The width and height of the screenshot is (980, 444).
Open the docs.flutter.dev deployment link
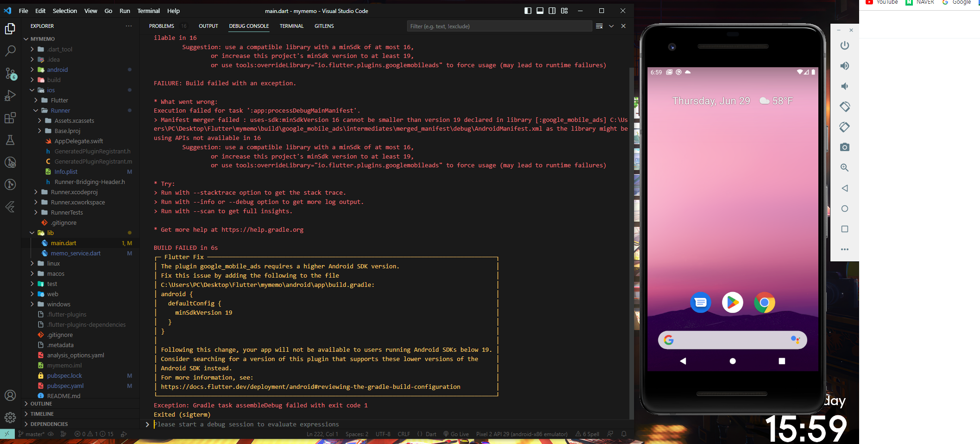[x=311, y=387]
